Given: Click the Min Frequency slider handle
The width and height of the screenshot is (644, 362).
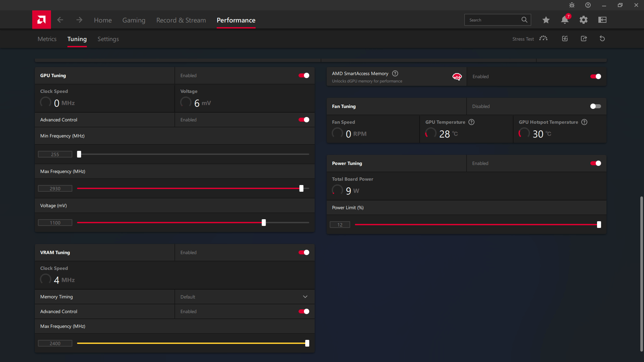Looking at the screenshot, I should [x=79, y=154].
